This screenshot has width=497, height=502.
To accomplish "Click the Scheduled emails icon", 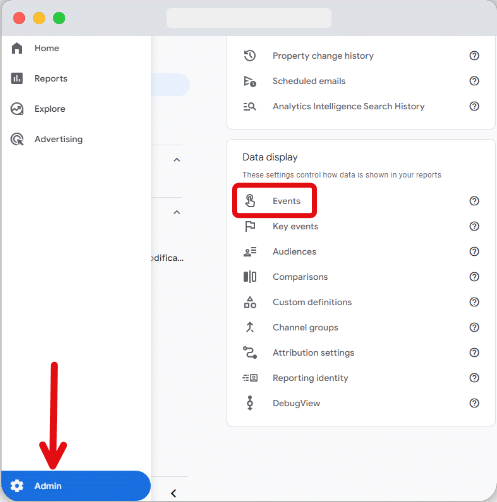I will 250,81.
